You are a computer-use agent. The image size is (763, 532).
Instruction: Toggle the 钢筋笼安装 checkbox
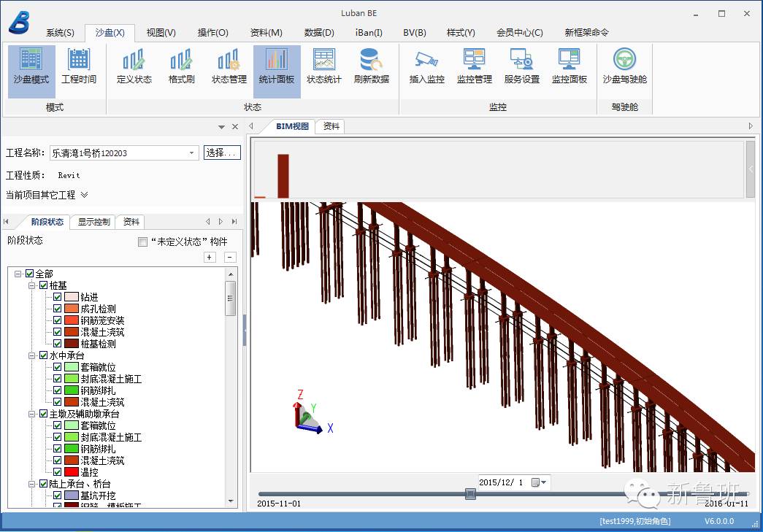point(57,320)
